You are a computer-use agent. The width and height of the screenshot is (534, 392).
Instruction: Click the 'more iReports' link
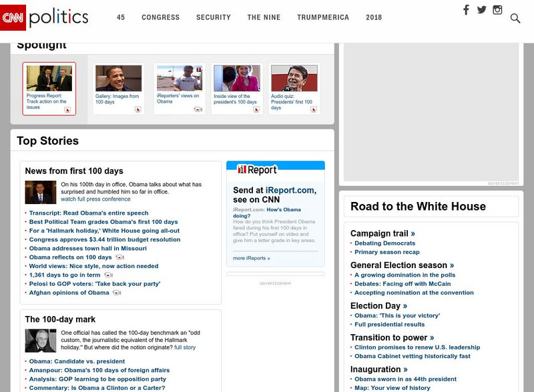pyautogui.click(x=251, y=257)
